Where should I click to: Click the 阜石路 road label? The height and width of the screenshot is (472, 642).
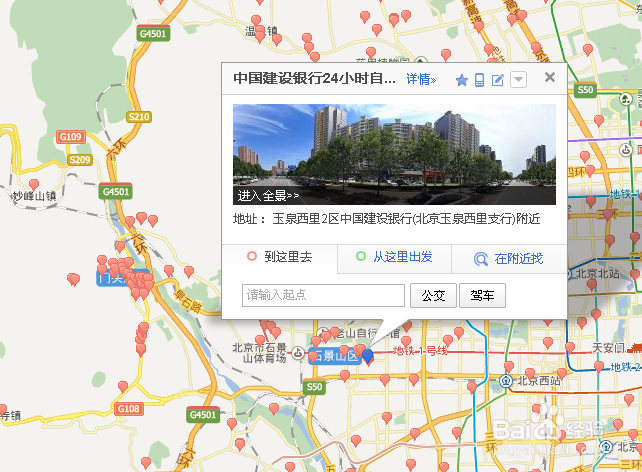[188, 300]
